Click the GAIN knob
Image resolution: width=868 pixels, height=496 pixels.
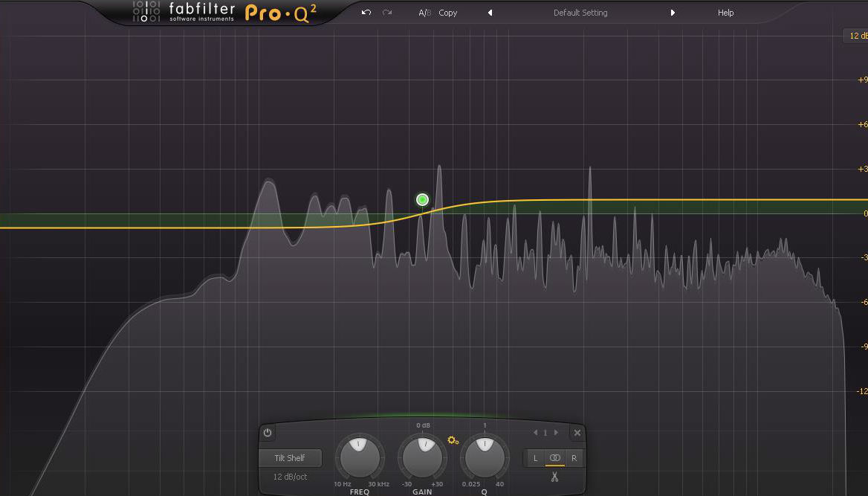click(422, 458)
